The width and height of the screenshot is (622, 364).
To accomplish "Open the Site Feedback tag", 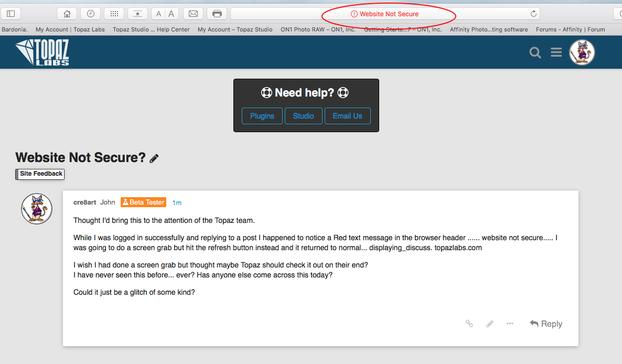I will (40, 174).
